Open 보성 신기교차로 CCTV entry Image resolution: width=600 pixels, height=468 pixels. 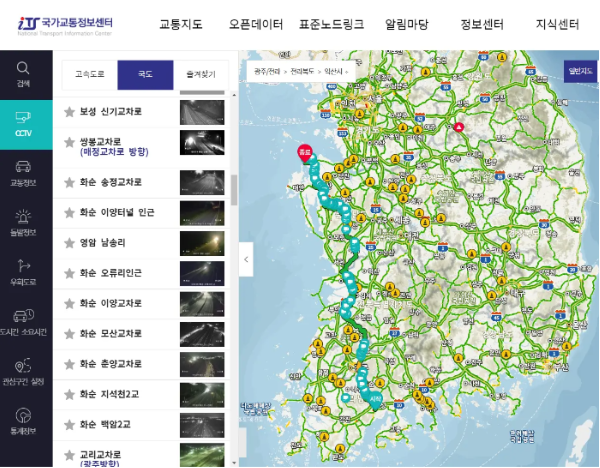pyautogui.click(x=141, y=112)
